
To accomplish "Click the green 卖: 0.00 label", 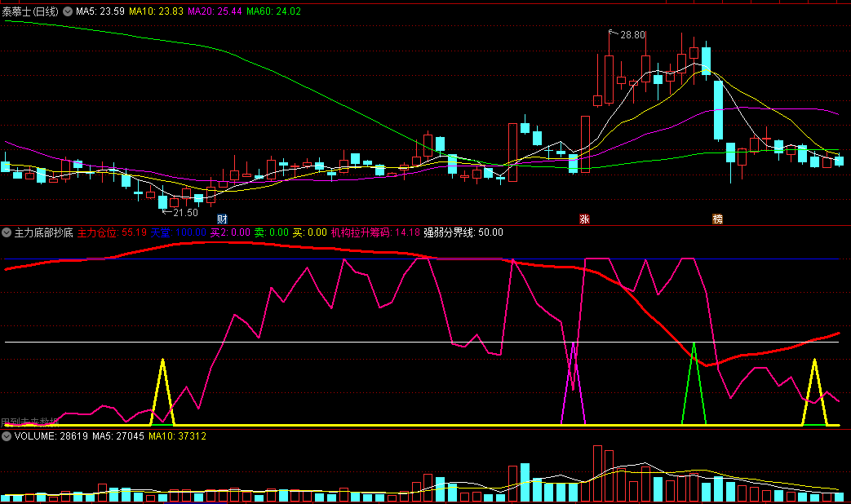I will tap(272, 232).
